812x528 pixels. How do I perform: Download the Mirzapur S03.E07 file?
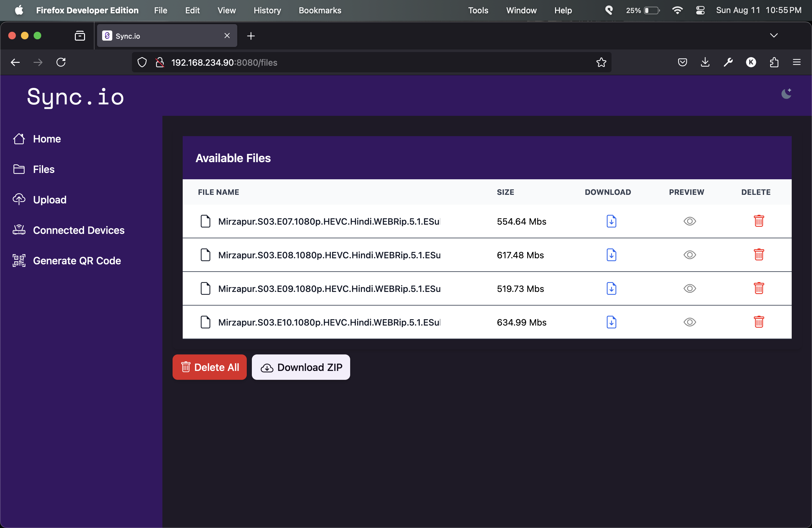coord(611,221)
